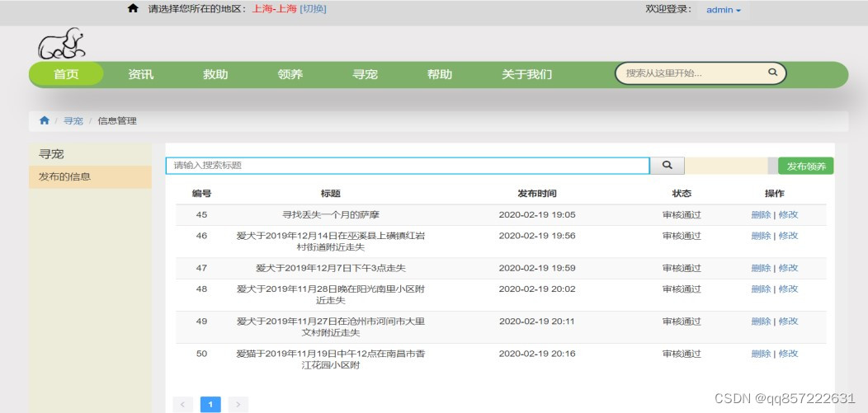Click 审核通过 status of record 50
The height and width of the screenshot is (413, 868).
(682, 354)
